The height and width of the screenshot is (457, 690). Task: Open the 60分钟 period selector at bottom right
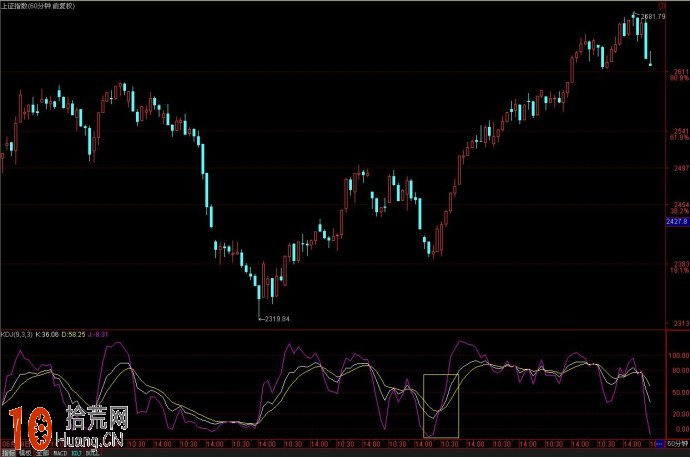[x=678, y=444]
